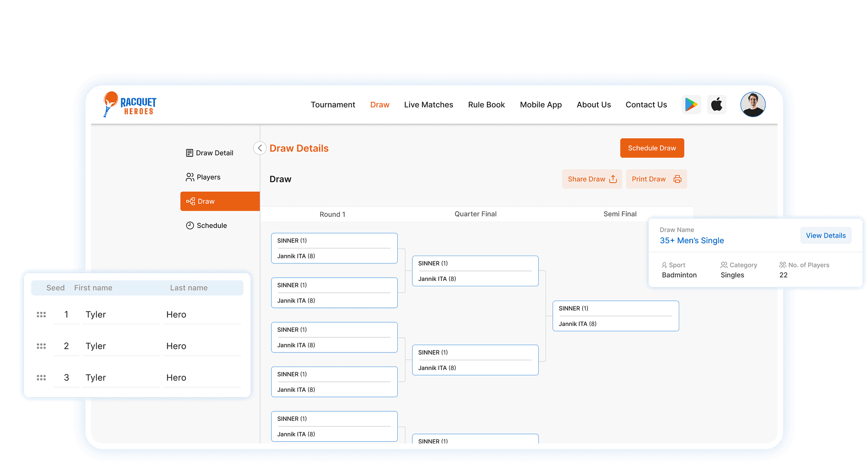The image size is (868, 468).
Task: Click View Details on the draw card
Action: [x=825, y=235]
